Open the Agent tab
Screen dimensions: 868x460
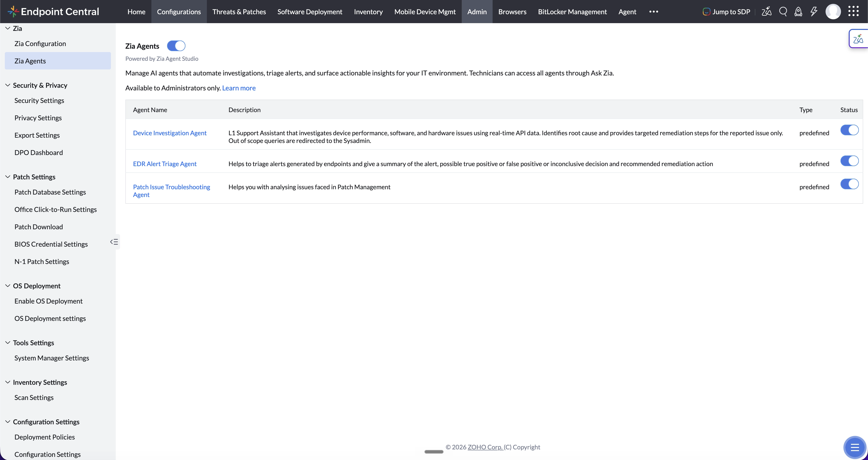coord(627,12)
